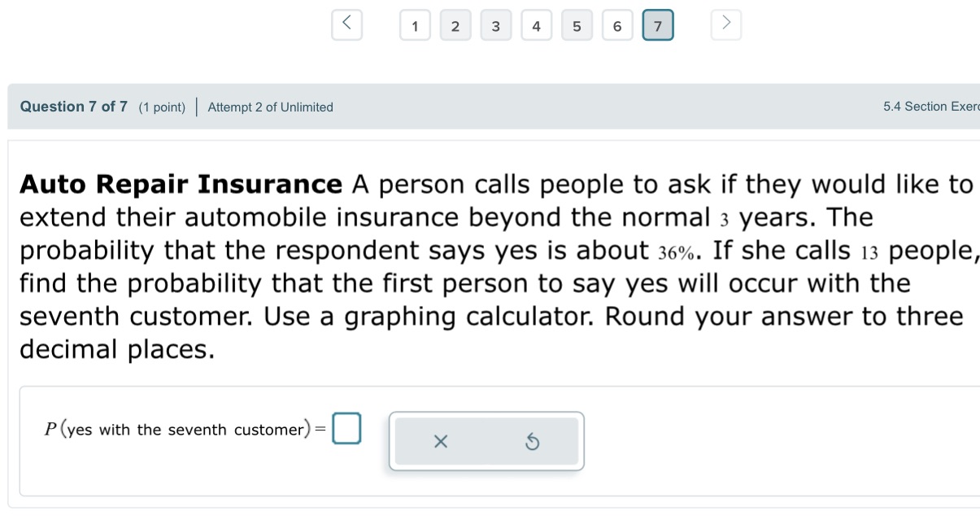Select question 3 in the pagination bar
The width and height of the screenshot is (980, 520).
pyautogui.click(x=495, y=25)
